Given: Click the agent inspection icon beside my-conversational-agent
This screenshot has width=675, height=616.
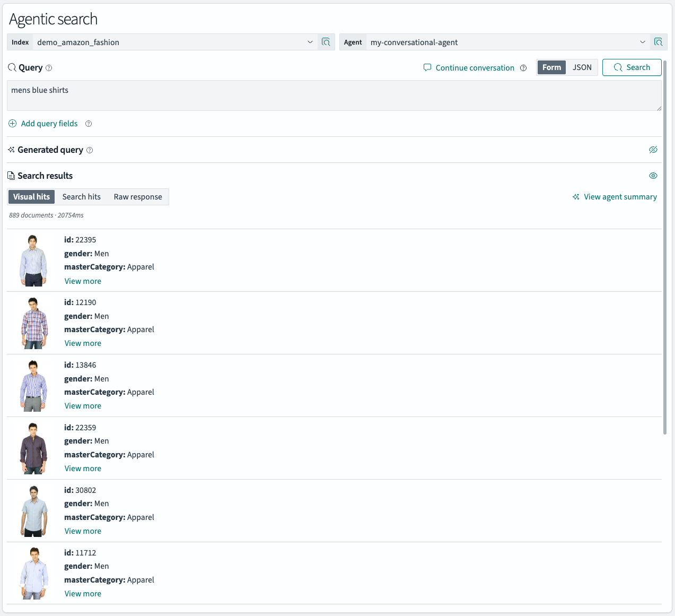Looking at the screenshot, I should point(658,42).
